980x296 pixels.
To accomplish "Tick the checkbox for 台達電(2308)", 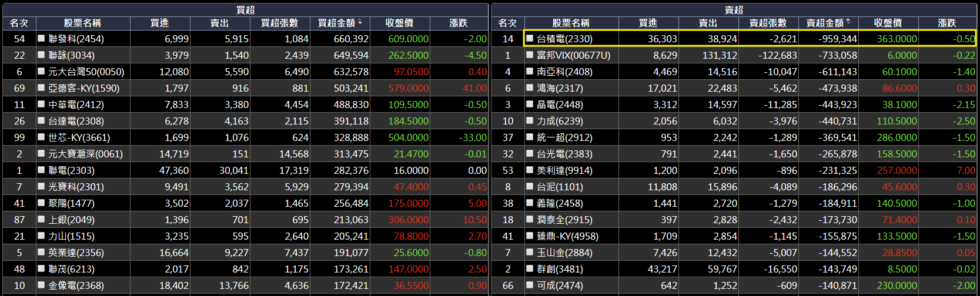I will 41,120.
